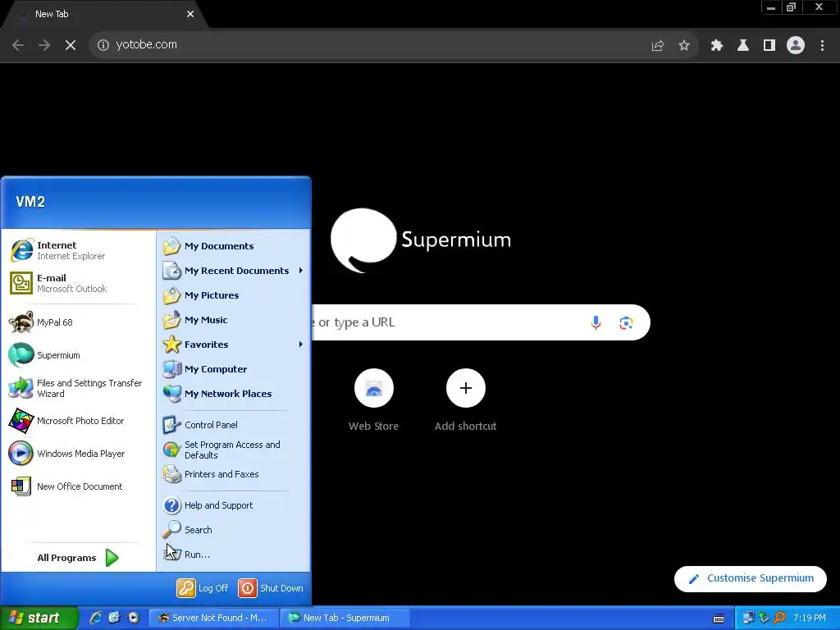Open the Experiments flask icon
Image resolution: width=840 pixels, height=630 pixels.
coord(743,46)
